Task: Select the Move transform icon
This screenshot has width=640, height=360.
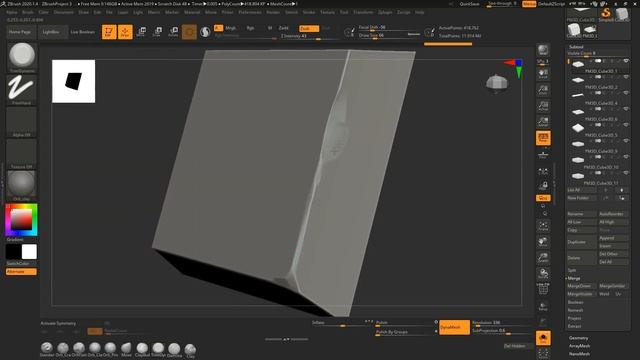Action: click(141, 32)
